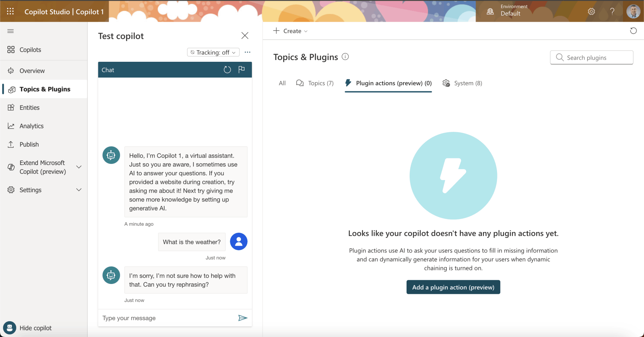Click the Settings gear in sidebar

11,190
